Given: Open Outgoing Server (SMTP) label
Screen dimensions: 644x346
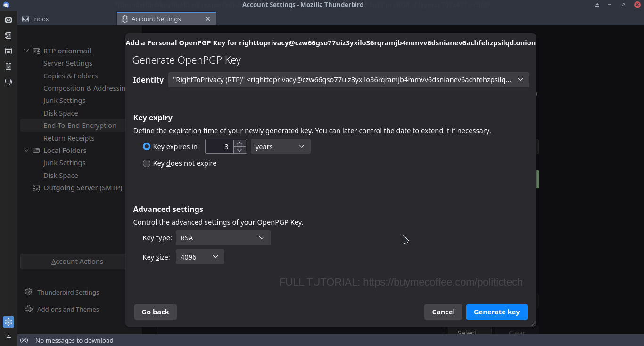Looking at the screenshot, I should click(x=83, y=188).
